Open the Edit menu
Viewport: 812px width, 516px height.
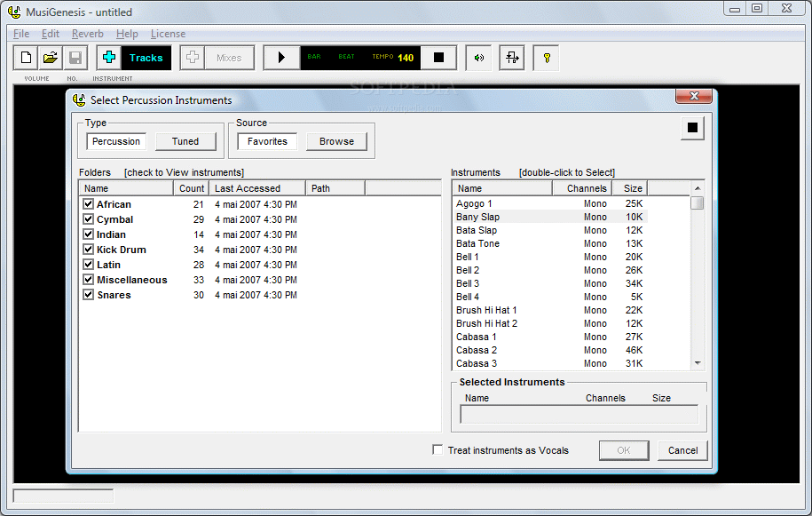pyautogui.click(x=51, y=34)
